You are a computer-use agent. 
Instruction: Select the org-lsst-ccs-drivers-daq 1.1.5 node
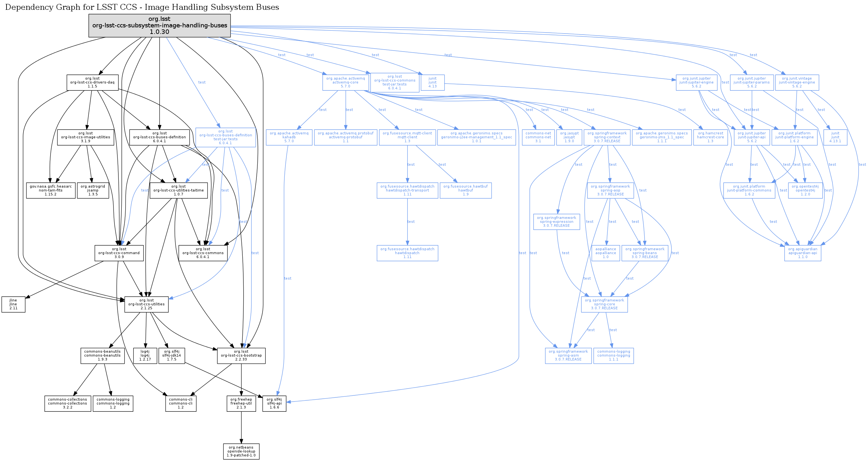pos(92,83)
